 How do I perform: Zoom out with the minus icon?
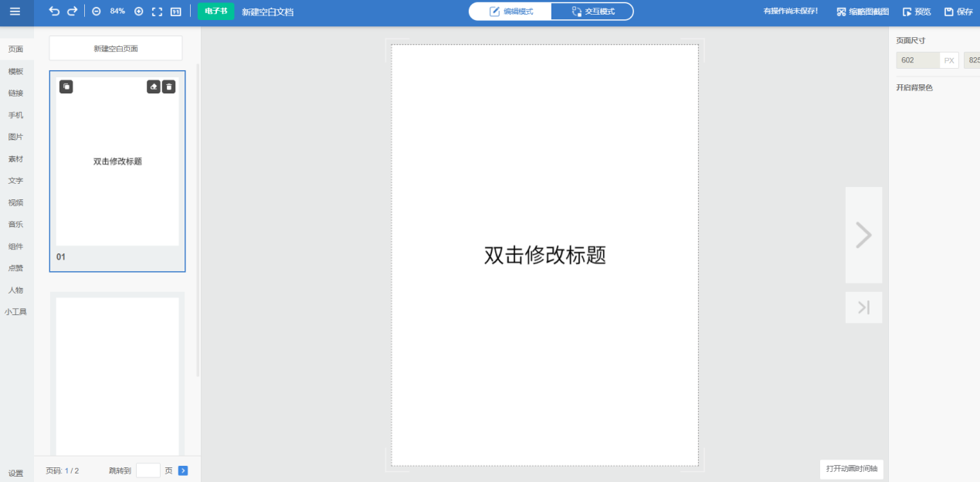coord(97,12)
